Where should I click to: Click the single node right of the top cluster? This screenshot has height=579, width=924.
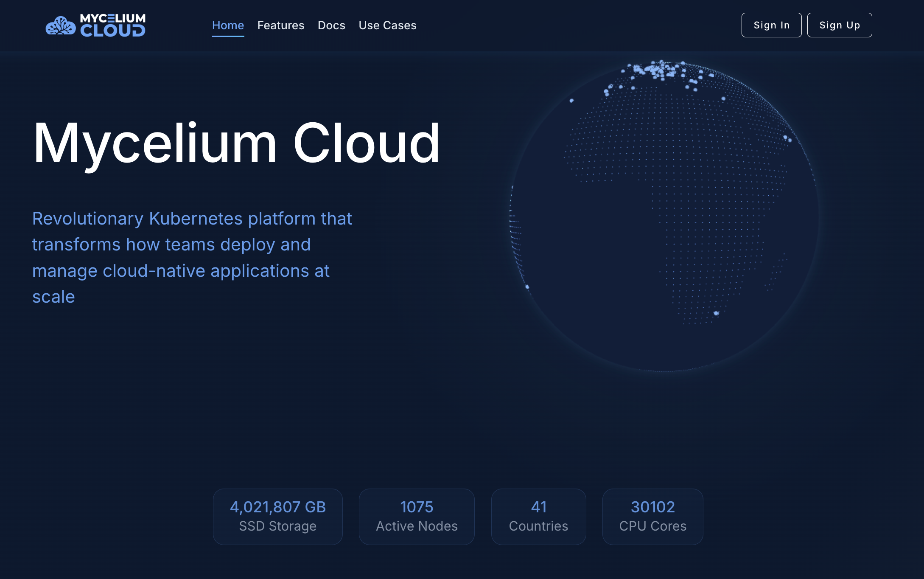(x=723, y=98)
